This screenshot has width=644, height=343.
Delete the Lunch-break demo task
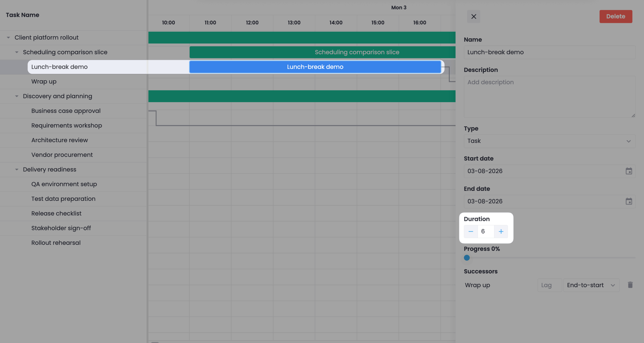[x=616, y=16]
